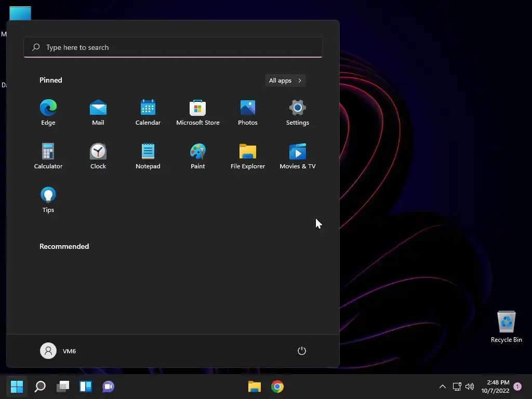532x399 pixels.
Task: Open the network status tray icon
Action: pyautogui.click(x=457, y=387)
